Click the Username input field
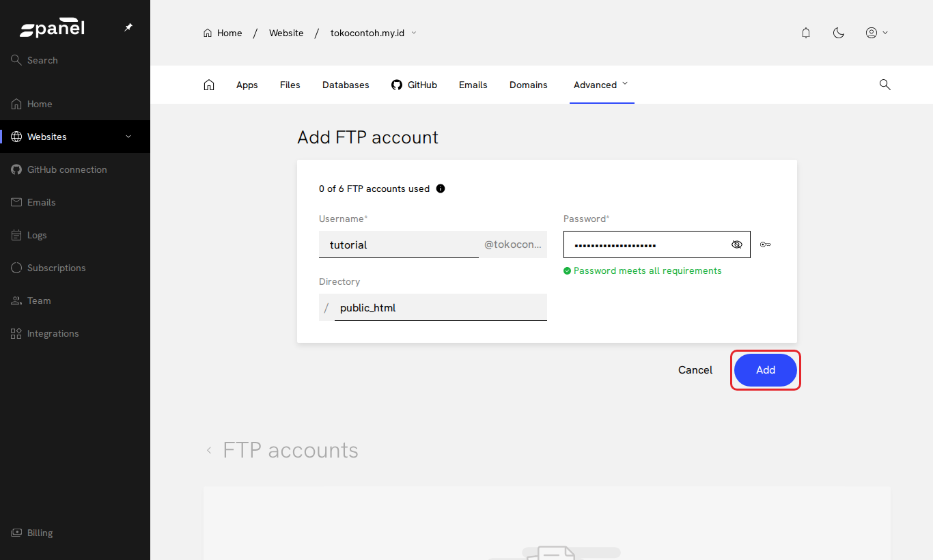933x560 pixels. pyautogui.click(x=399, y=244)
